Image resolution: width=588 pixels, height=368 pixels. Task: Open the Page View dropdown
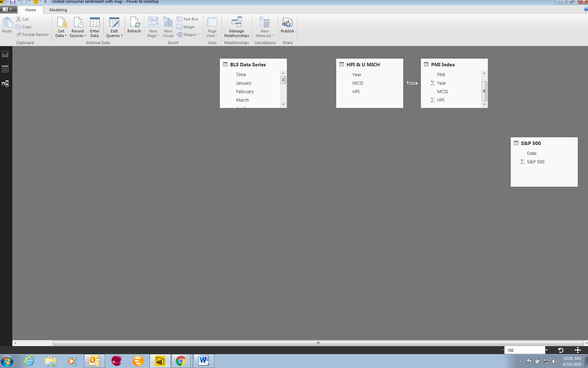pyautogui.click(x=212, y=27)
